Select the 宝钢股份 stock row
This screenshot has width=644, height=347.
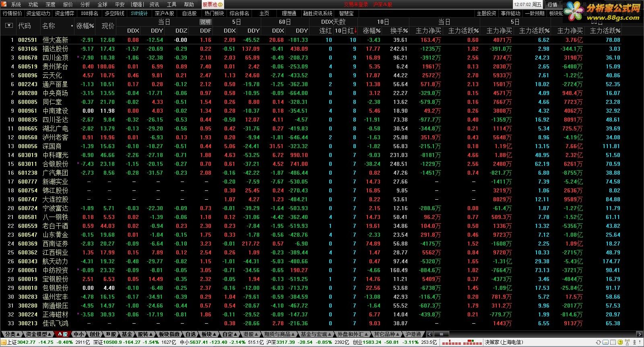pyautogui.click(x=310, y=279)
